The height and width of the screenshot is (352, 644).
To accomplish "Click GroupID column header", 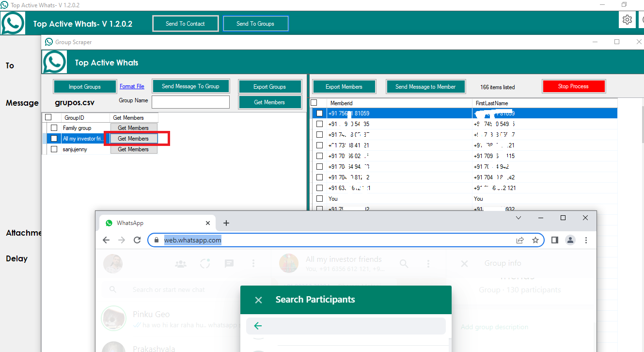I will coord(86,117).
